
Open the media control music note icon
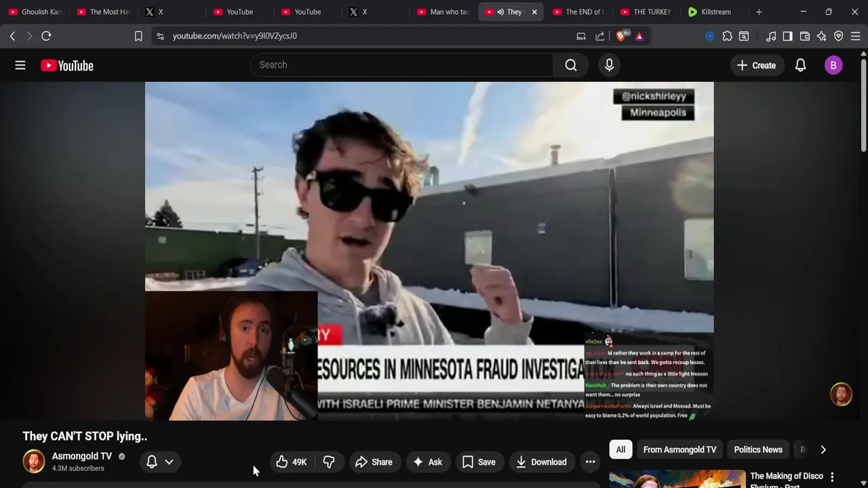tap(771, 36)
